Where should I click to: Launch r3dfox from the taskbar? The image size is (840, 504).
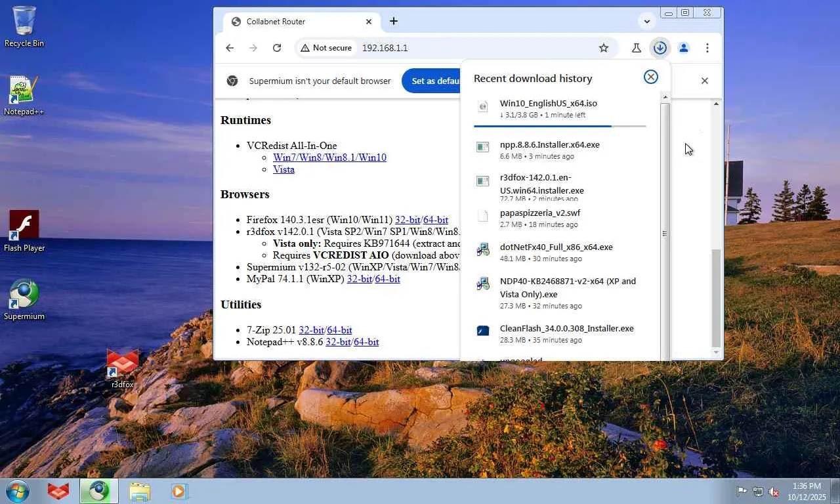(58, 491)
